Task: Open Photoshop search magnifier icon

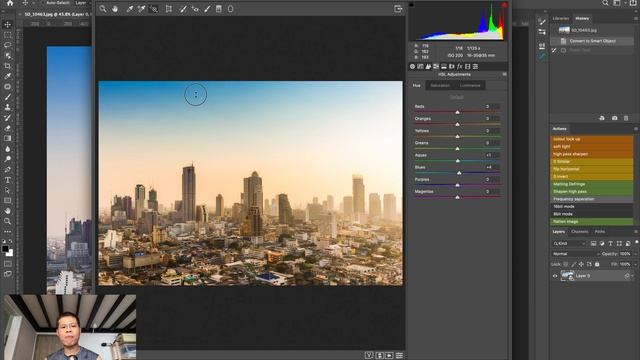Action: coord(605,3)
